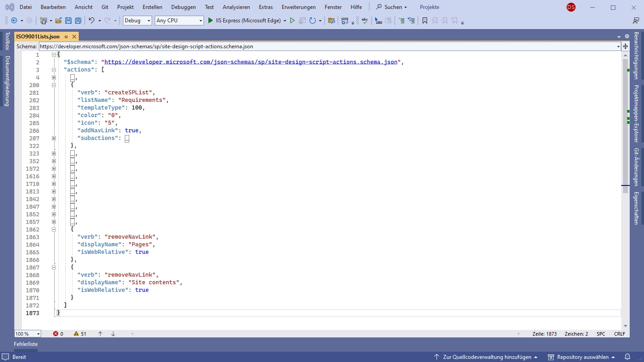Click the spell check abc icon
This screenshot has width=644, height=362.
click(365, 21)
